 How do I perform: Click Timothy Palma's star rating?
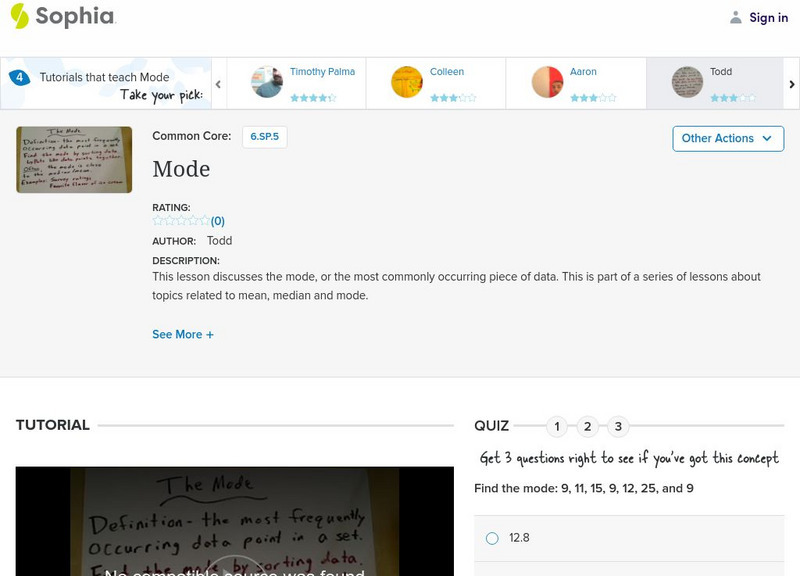[313, 97]
